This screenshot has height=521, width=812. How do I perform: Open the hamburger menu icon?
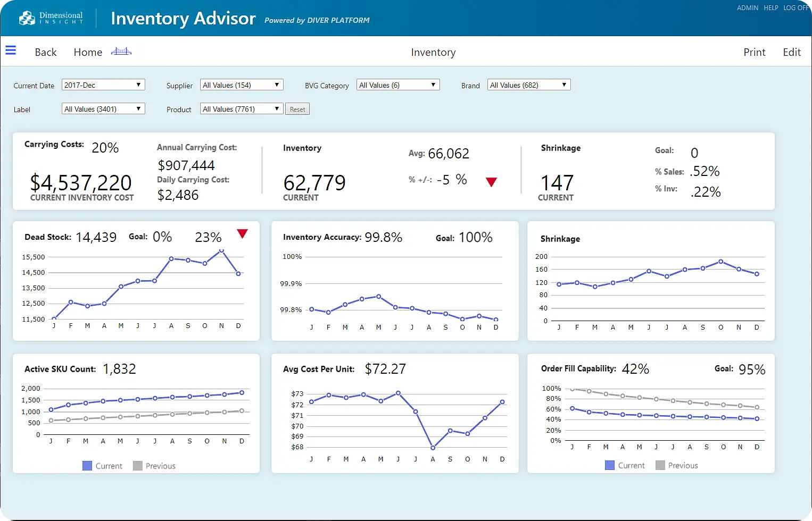click(11, 51)
